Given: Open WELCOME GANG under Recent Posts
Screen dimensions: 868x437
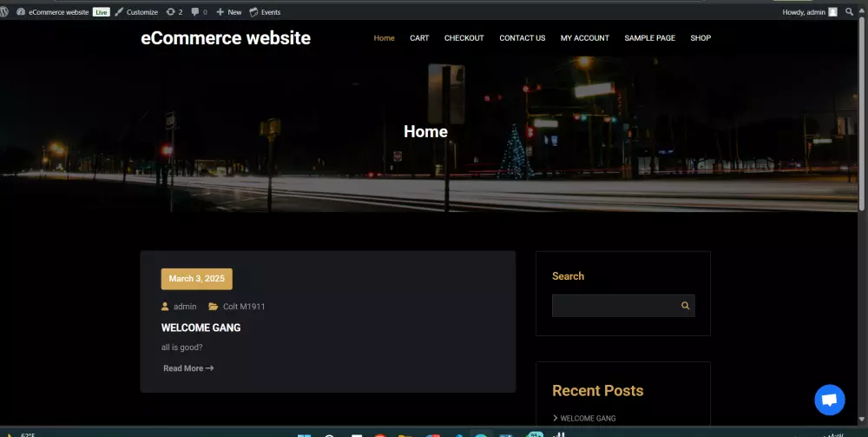Looking at the screenshot, I should (588, 418).
